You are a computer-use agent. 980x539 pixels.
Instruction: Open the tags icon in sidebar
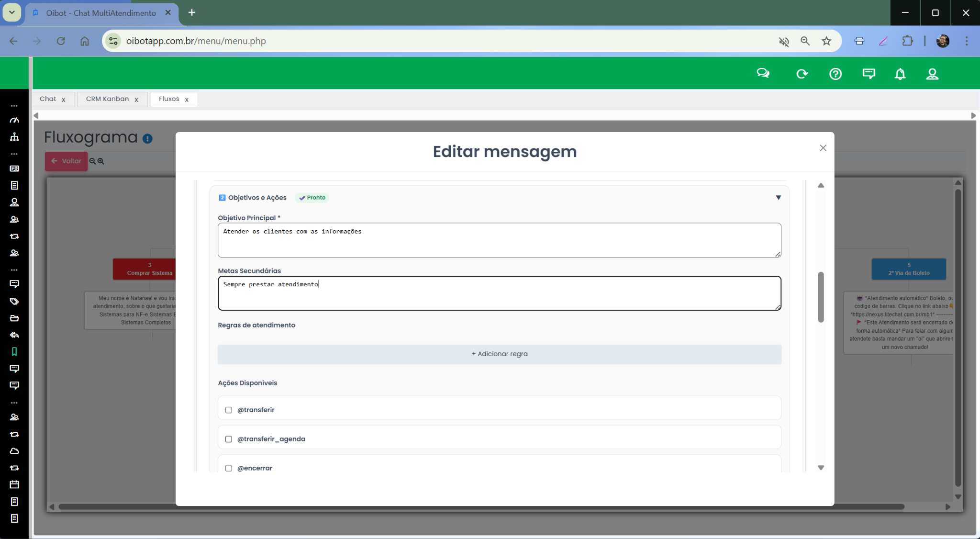(14, 301)
